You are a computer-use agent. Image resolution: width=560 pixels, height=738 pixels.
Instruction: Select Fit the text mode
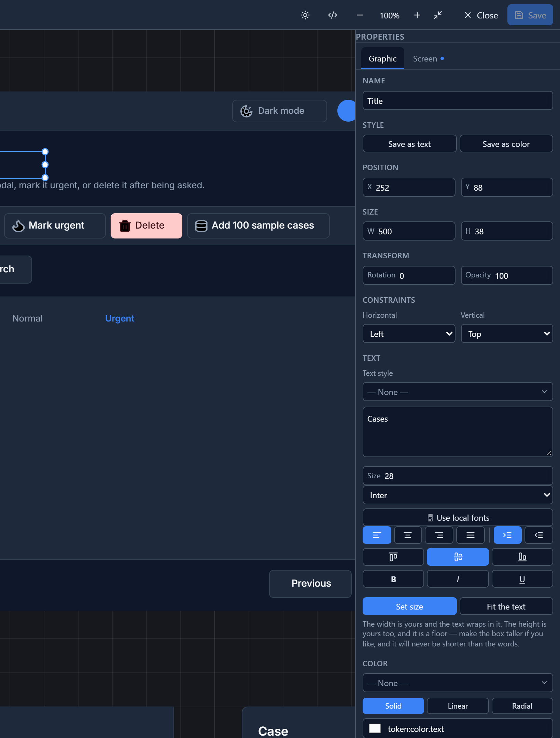click(506, 606)
